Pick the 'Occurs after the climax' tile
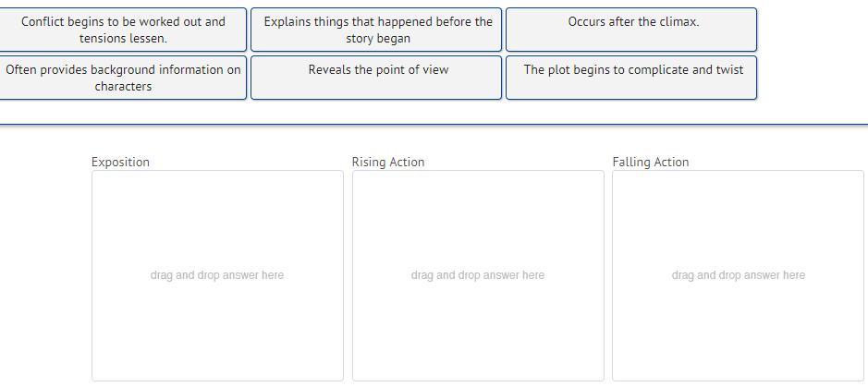The width and height of the screenshot is (868, 387). tap(631, 30)
